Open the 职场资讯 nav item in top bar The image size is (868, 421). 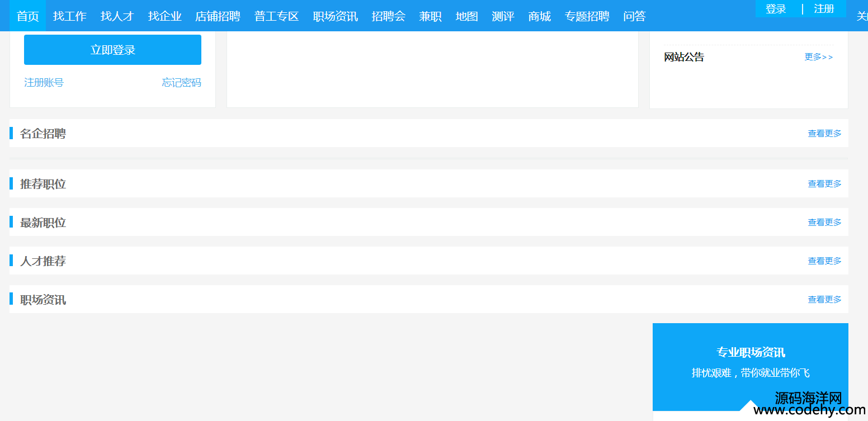tap(336, 16)
